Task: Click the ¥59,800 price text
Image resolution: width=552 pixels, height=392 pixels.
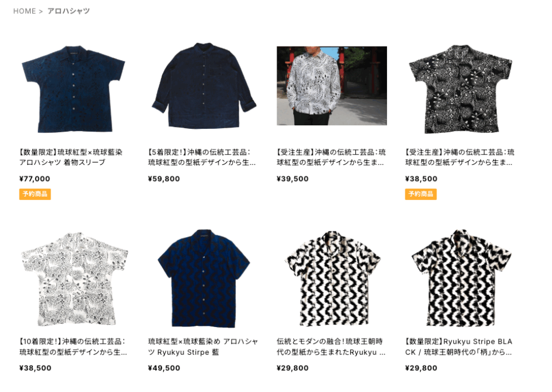Action: [164, 179]
